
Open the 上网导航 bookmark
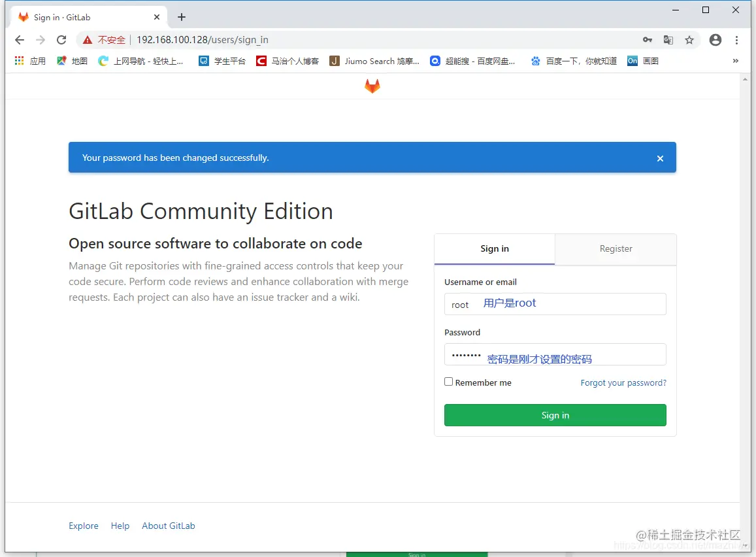coord(140,61)
